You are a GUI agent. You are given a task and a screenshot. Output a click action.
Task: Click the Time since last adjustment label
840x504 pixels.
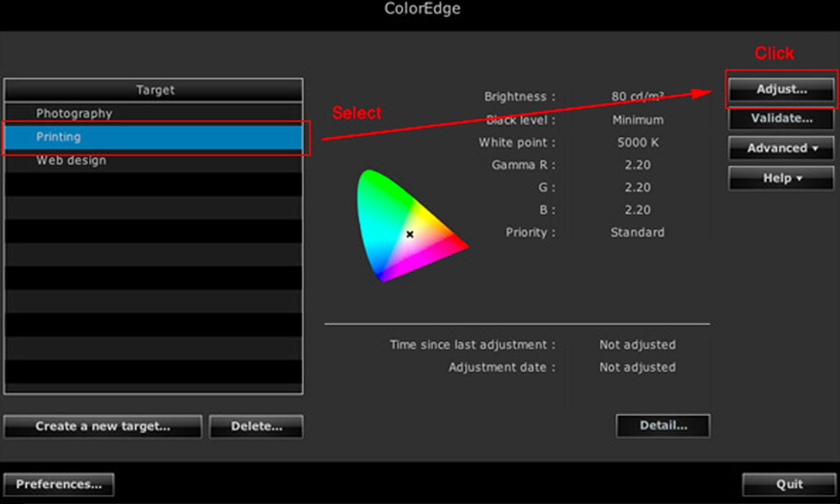click(x=472, y=344)
